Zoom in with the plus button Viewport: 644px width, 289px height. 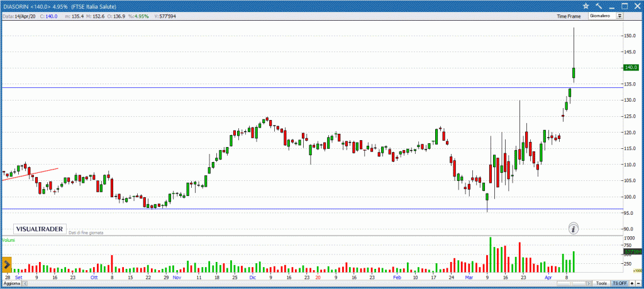point(632,283)
